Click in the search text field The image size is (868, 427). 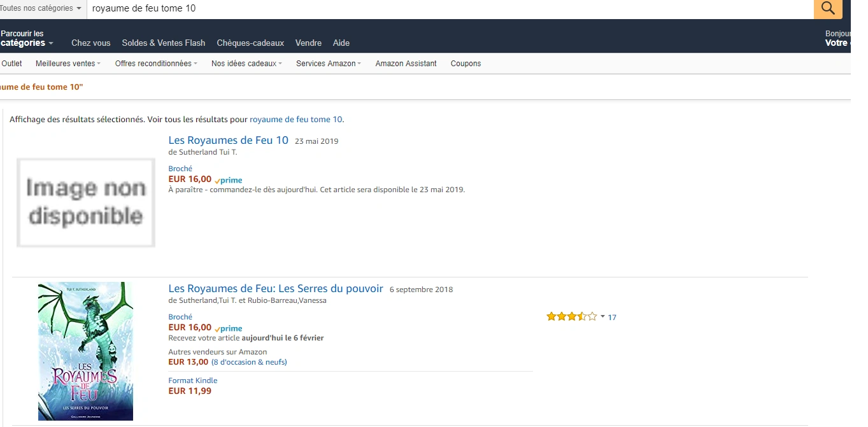pyautogui.click(x=446, y=8)
